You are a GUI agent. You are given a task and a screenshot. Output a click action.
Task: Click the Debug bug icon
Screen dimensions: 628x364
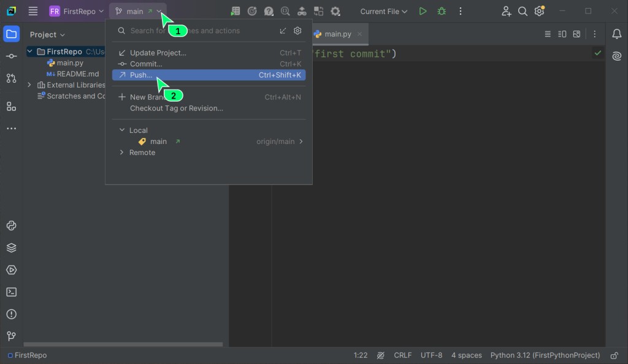tap(442, 11)
